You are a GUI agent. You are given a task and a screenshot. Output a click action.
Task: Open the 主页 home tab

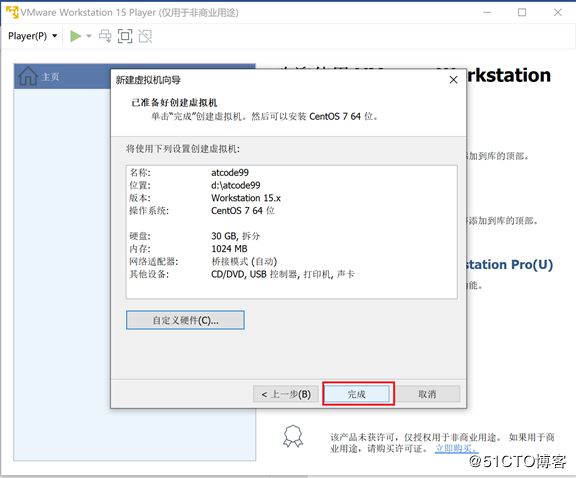[x=50, y=77]
